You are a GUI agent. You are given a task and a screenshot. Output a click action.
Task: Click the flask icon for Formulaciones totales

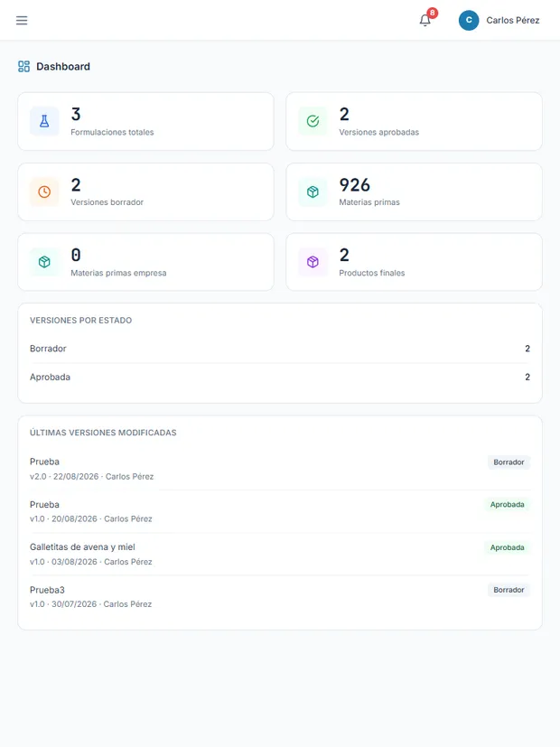(x=44, y=121)
